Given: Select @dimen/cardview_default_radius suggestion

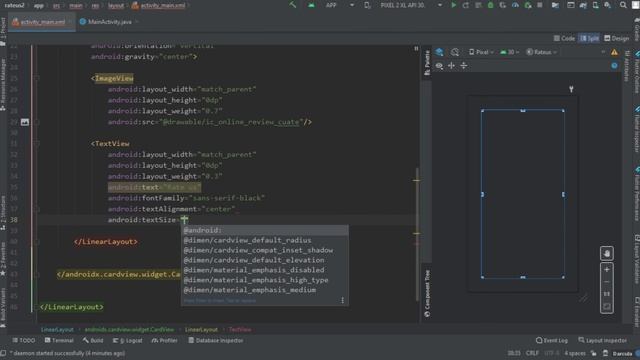Looking at the screenshot, I should pyautogui.click(x=264, y=240).
